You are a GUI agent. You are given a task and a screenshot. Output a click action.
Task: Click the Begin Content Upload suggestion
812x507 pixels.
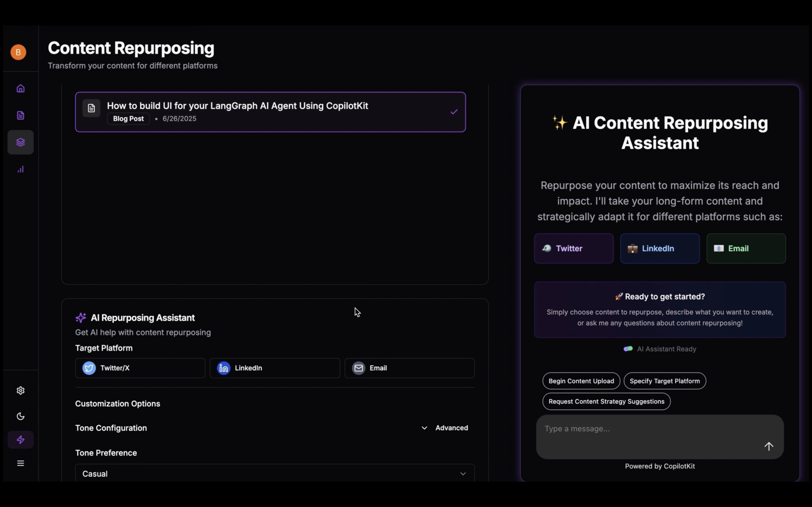point(581,381)
